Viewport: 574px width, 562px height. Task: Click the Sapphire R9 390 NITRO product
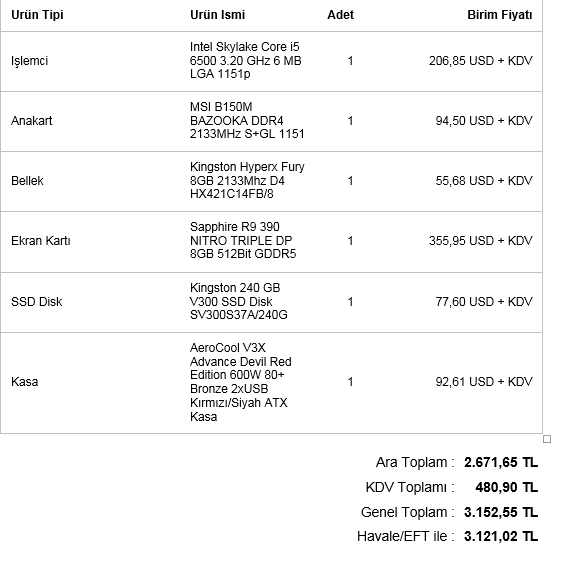pyautogui.click(x=243, y=241)
